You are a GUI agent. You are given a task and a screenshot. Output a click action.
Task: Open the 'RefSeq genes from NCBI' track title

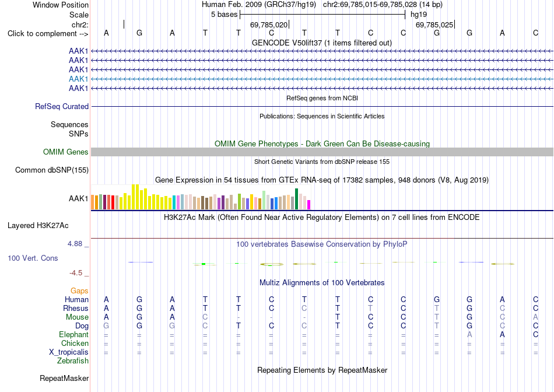322,98
